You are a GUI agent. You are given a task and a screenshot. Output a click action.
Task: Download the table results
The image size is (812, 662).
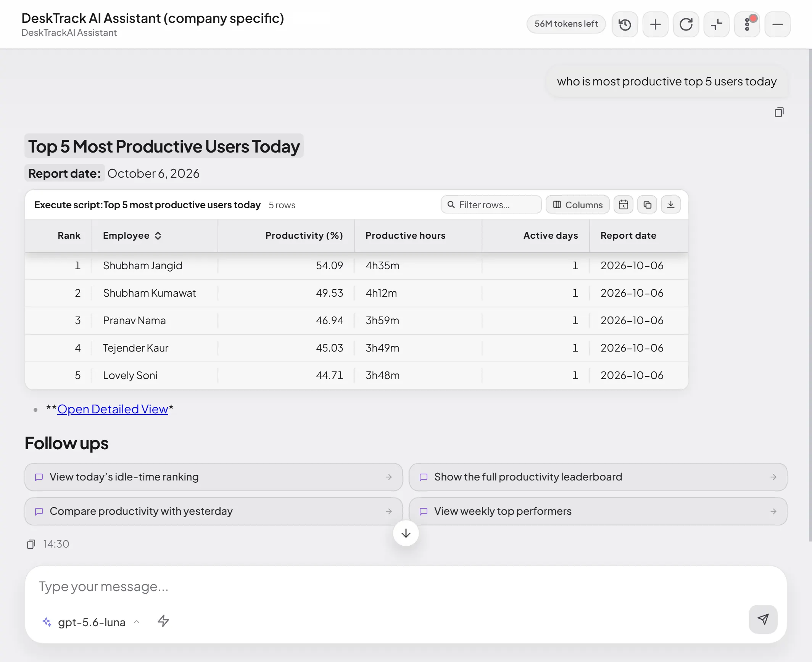pos(671,205)
